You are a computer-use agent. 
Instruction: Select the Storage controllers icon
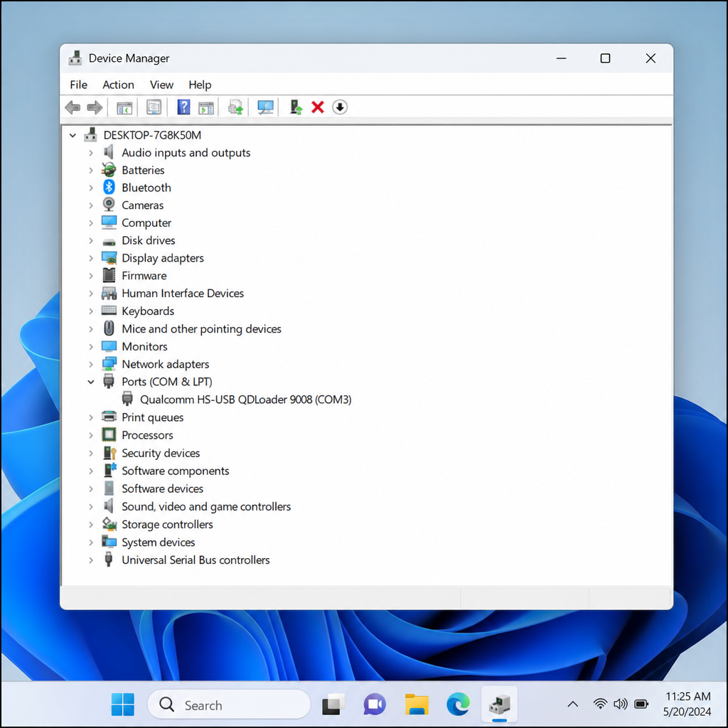click(x=109, y=524)
